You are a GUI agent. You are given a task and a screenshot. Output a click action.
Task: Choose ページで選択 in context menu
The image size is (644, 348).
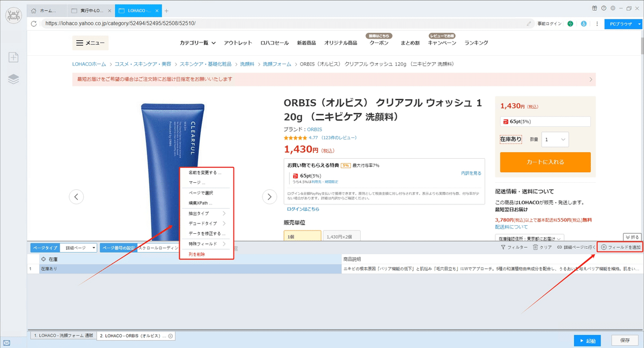point(201,193)
